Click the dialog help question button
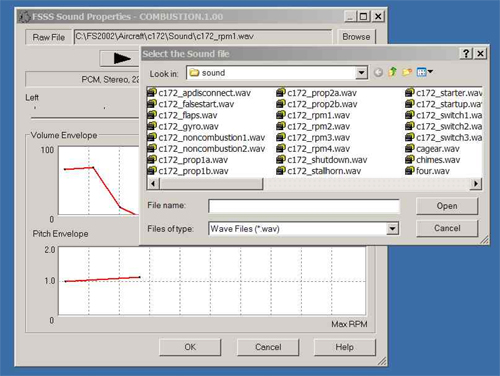 coord(466,53)
